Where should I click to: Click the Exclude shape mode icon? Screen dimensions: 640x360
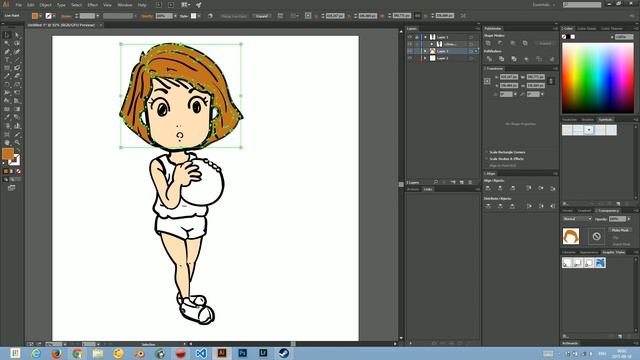[525, 43]
